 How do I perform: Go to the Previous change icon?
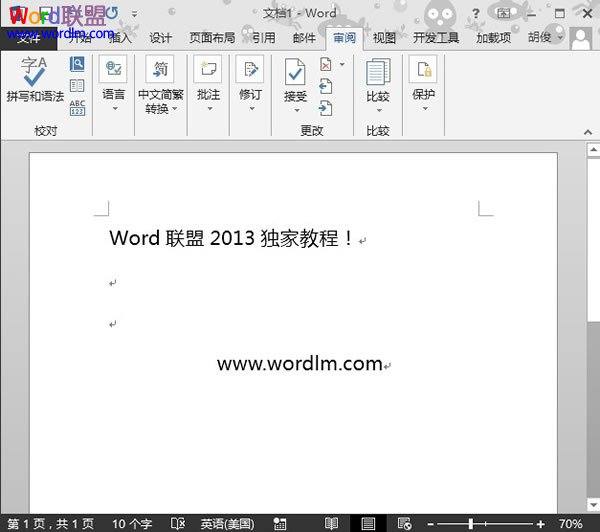(x=326, y=86)
